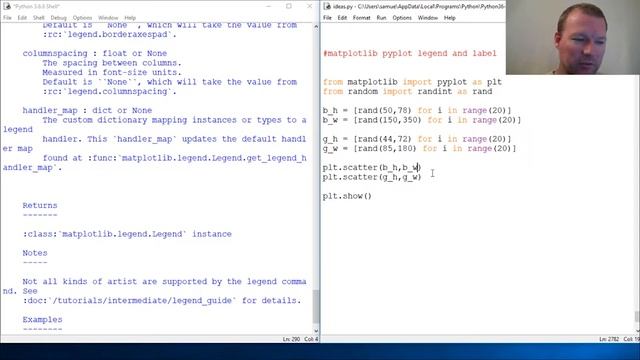Open Help menu in ideas.py editor

click(x=450, y=18)
